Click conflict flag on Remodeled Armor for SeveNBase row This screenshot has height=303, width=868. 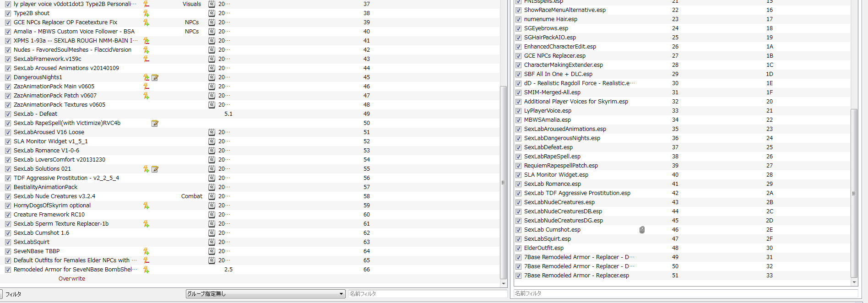click(x=146, y=270)
